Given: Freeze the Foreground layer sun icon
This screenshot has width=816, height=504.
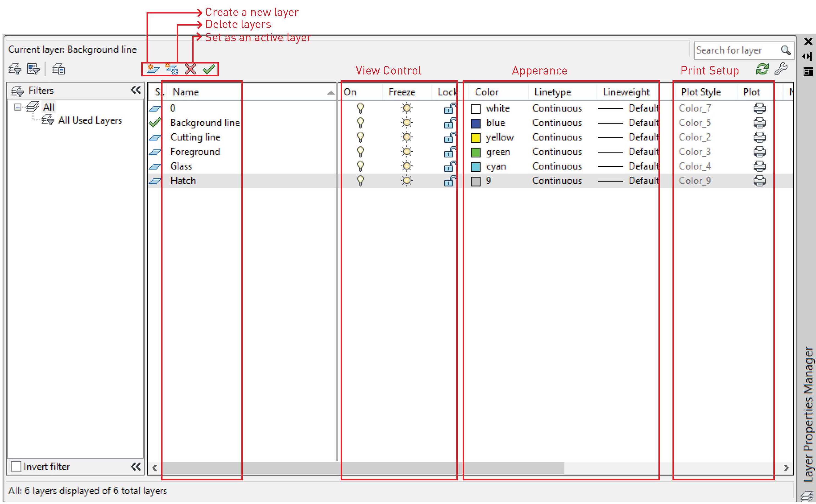Looking at the screenshot, I should pos(407,152).
